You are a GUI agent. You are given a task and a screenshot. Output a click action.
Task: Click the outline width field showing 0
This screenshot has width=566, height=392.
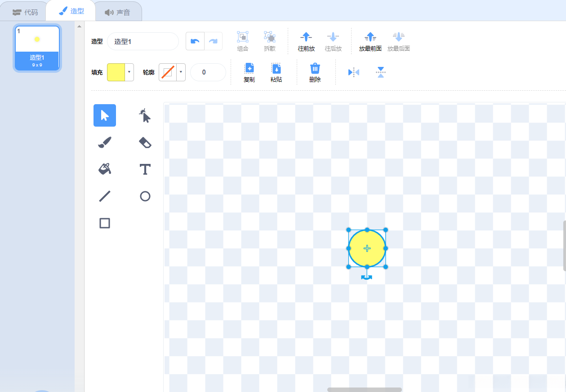(x=208, y=72)
